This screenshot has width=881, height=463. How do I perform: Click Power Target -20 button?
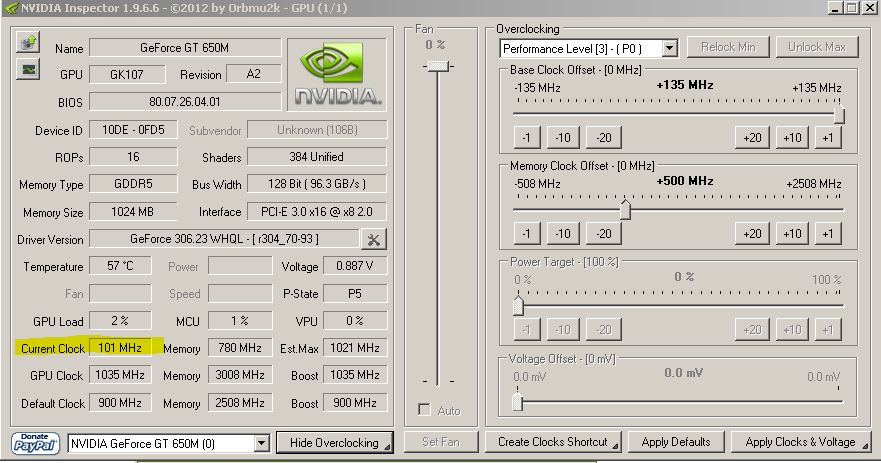(x=603, y=330)
